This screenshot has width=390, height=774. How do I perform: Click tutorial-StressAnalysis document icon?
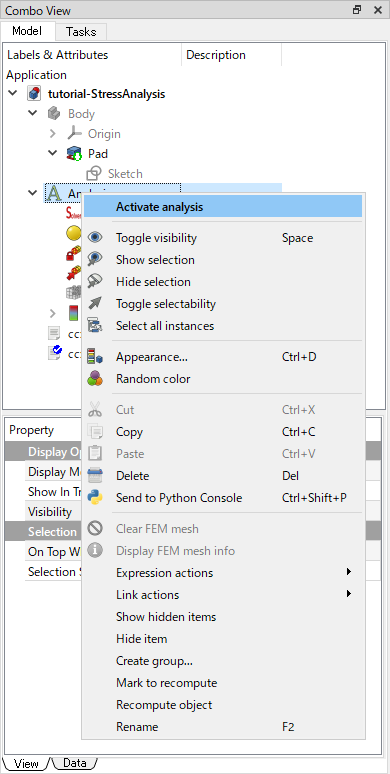point(35,94)
